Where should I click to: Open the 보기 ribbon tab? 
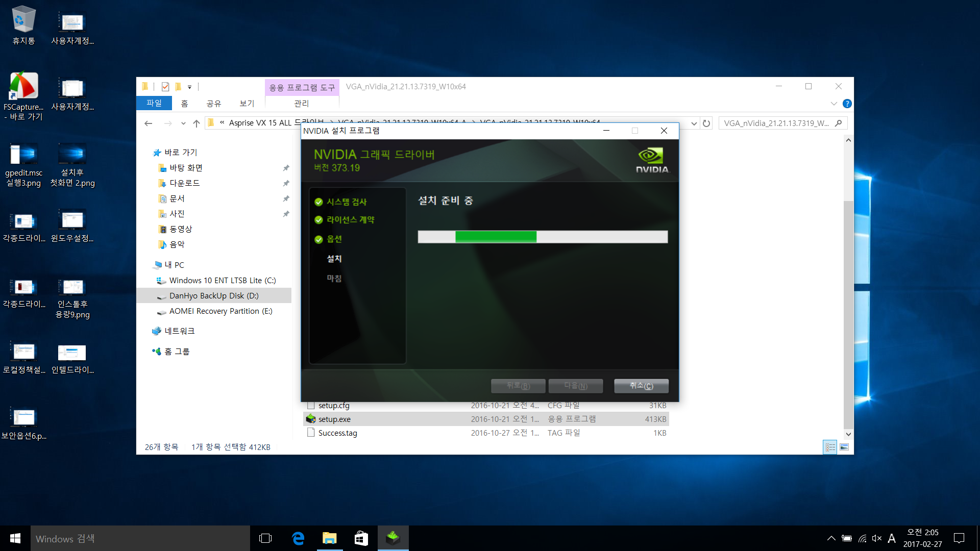pyautogui.click(x=247, y=104)
